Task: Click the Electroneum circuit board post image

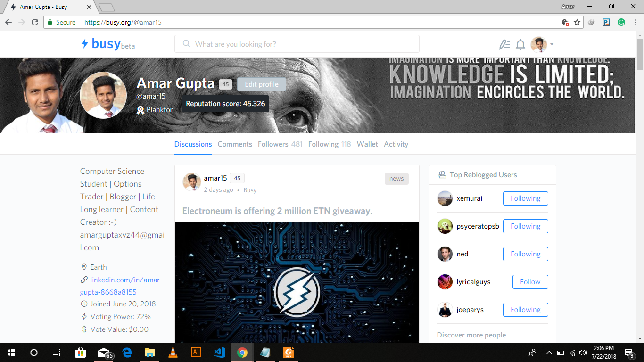Action: (297, 282)
